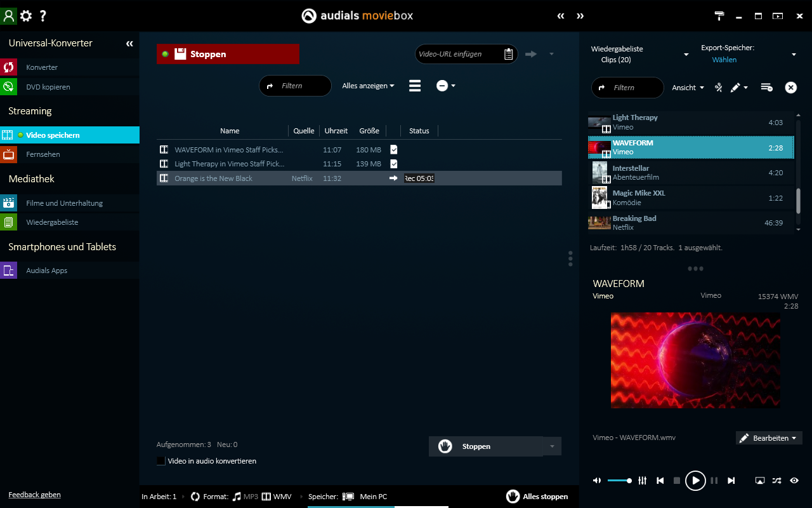Click the equalizer sliders icon in player

tap(642, 481)
